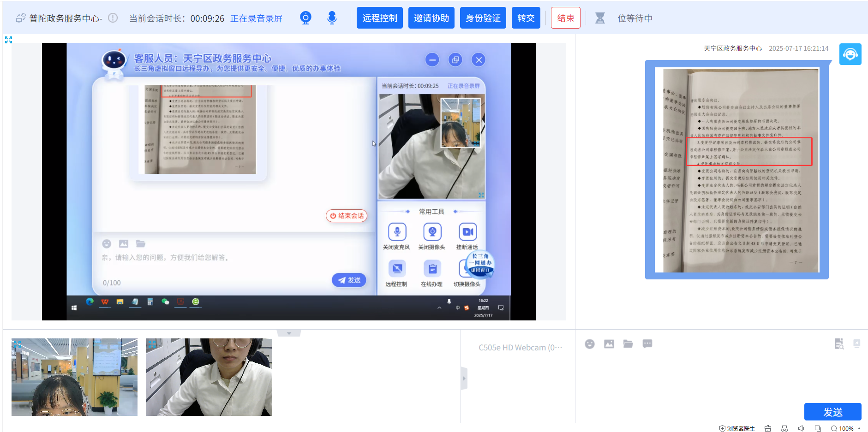Open 身份验证 identity verification
This screenshot has width=868, height=432.
[x=483, y=18]
